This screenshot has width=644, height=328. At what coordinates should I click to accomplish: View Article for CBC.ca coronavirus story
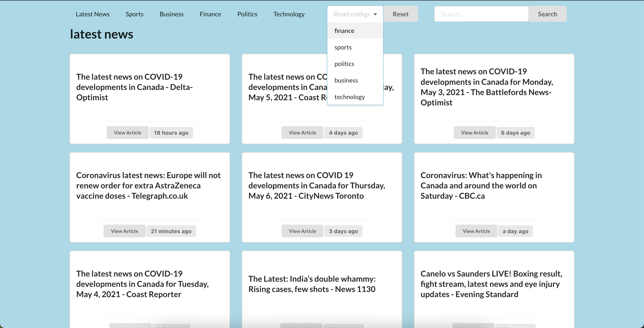(x=476, y=231)
